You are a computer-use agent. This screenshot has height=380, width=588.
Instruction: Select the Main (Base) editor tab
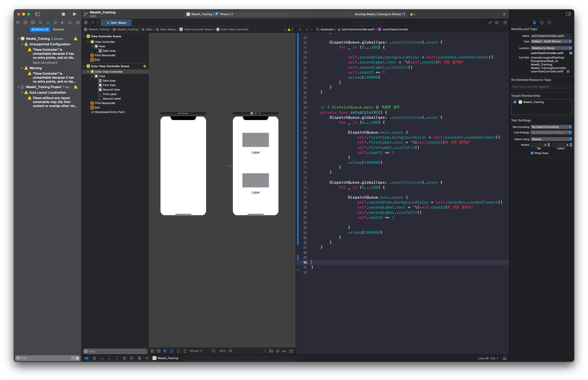(116, 23)
